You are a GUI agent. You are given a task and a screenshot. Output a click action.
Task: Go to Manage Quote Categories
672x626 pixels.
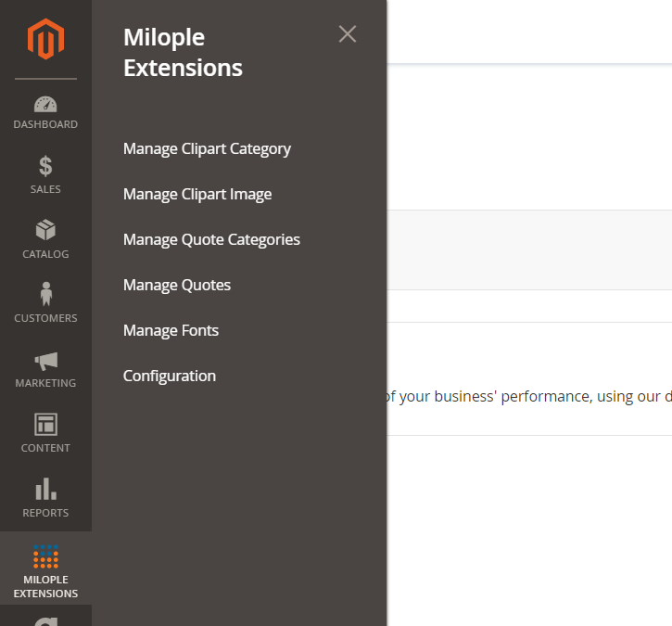point(211,239)
